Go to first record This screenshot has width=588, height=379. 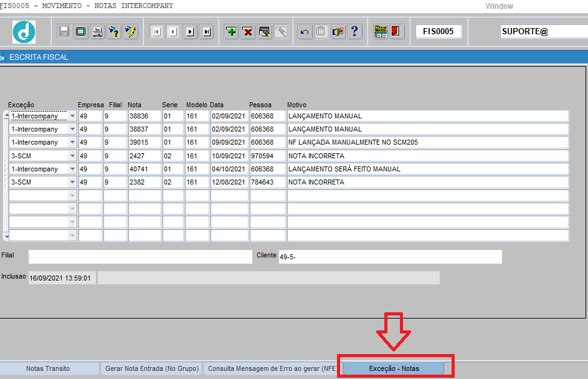[x=156, y=32]
